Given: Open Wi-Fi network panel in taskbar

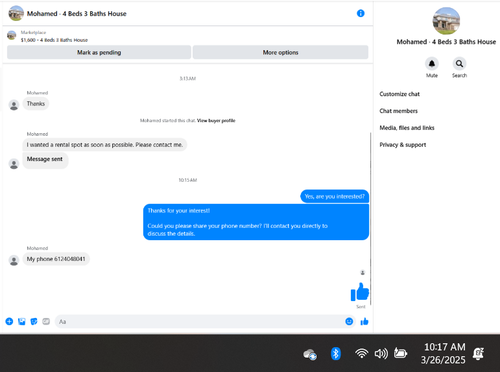Looking at the screenshot, I should pos(361,353).
